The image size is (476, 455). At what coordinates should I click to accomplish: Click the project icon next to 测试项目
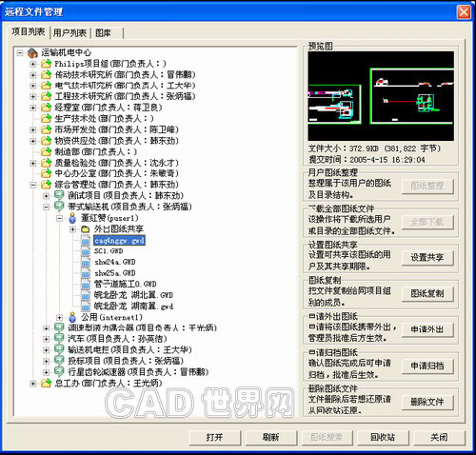(59, 195)
